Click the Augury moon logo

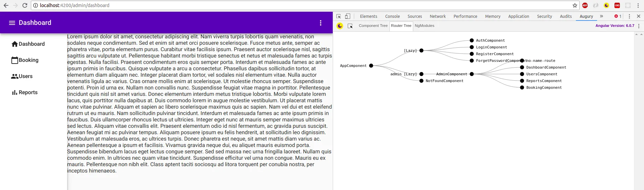click(340, 26)
